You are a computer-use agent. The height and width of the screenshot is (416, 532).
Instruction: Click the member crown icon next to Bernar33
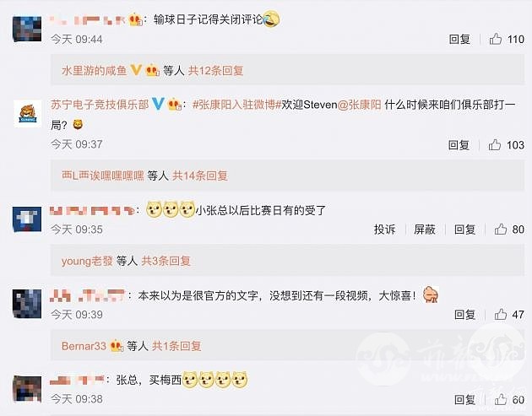[x=117, y=346]
